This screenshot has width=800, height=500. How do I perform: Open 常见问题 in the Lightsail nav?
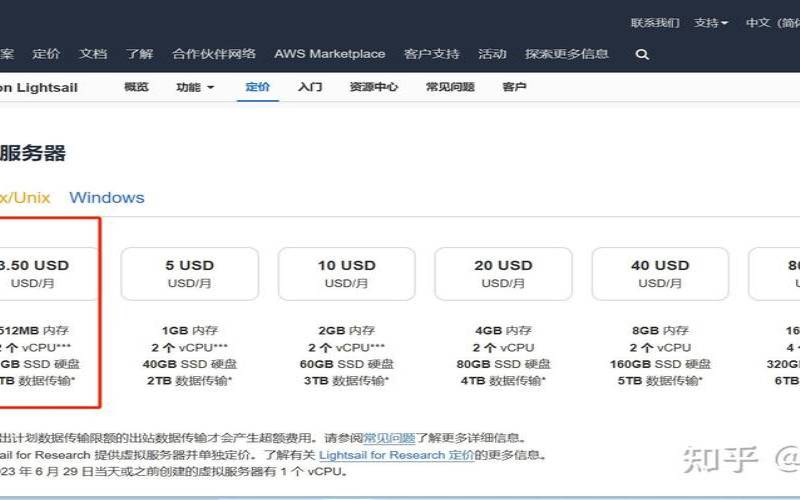pyautogui.click(x=450, y=88)
